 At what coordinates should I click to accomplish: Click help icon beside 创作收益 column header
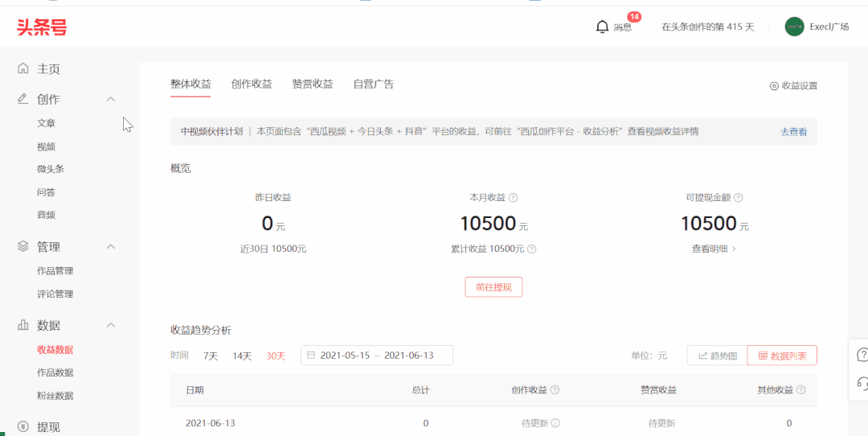click(555, 390)
